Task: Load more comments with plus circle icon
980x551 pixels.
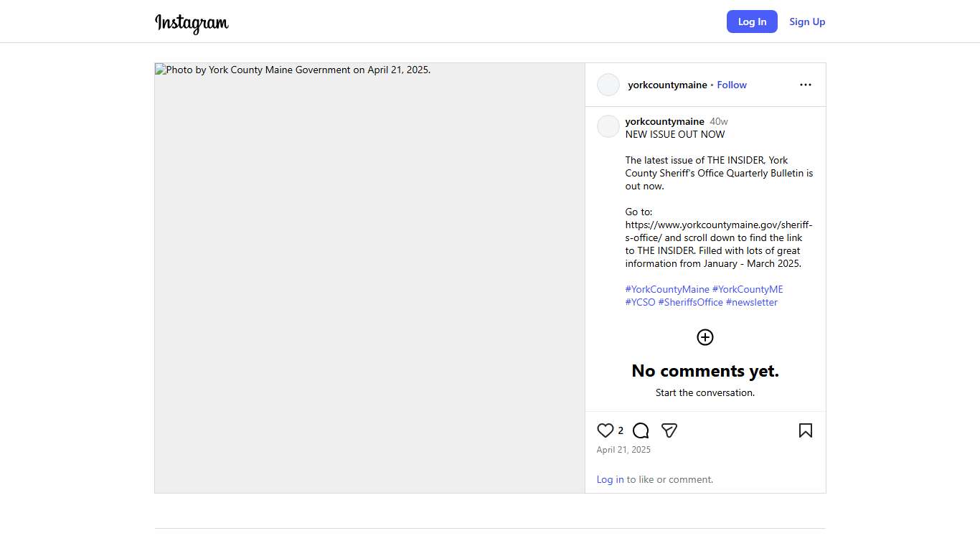Action: (705, 337)
